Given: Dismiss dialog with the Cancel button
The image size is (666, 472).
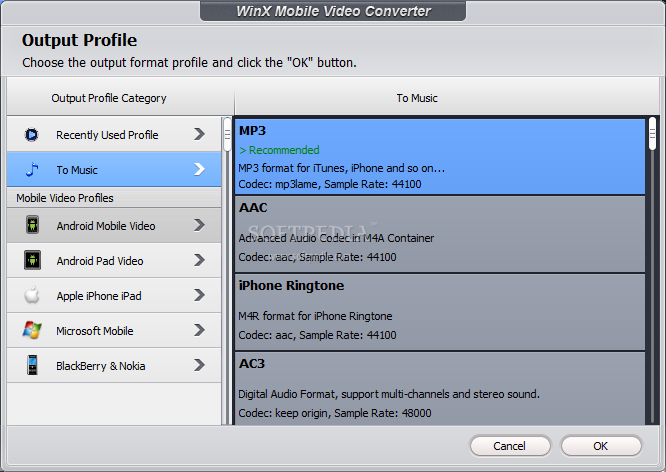Looking at the screenshot, I should tap(510, 446).
